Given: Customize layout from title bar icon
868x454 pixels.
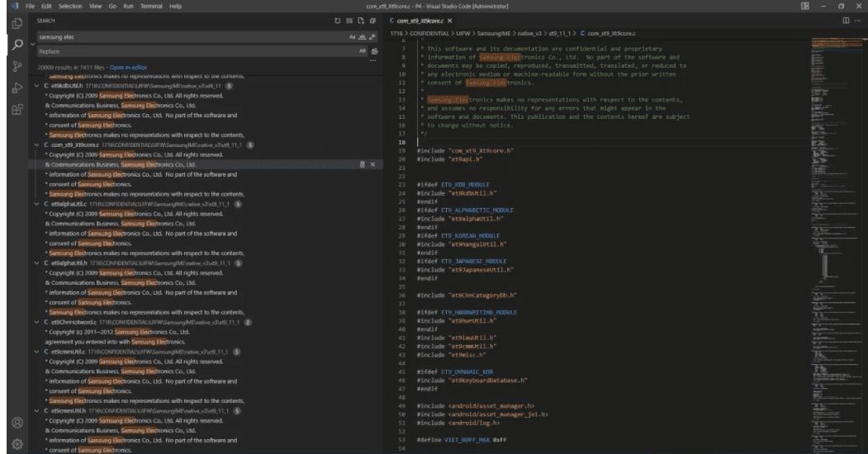Looking at the screenshot, I should pyautogui.click(x=805, y=6).
